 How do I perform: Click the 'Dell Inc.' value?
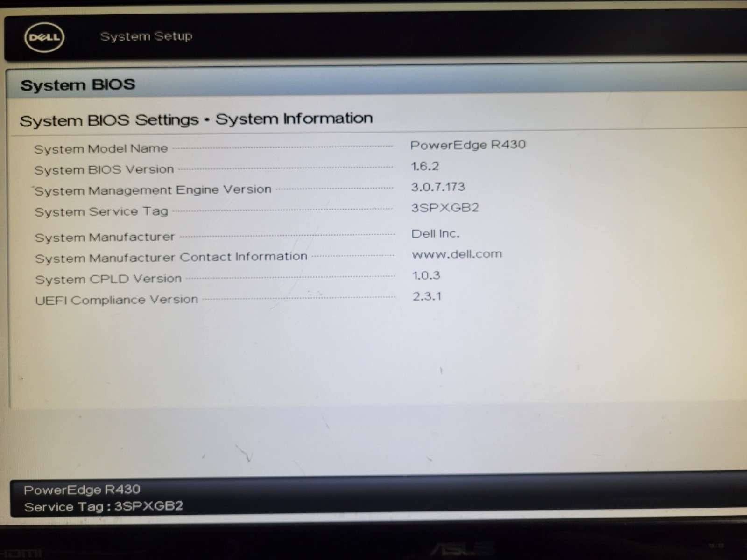435,233
